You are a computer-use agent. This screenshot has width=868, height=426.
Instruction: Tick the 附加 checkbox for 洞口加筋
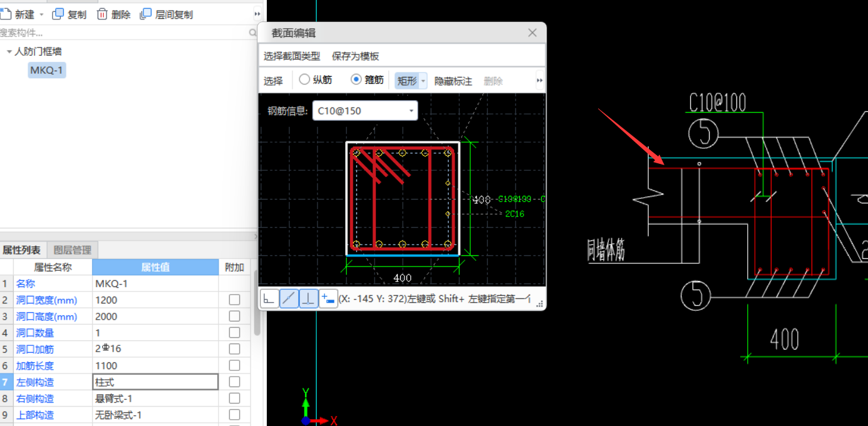pos(234,348)
